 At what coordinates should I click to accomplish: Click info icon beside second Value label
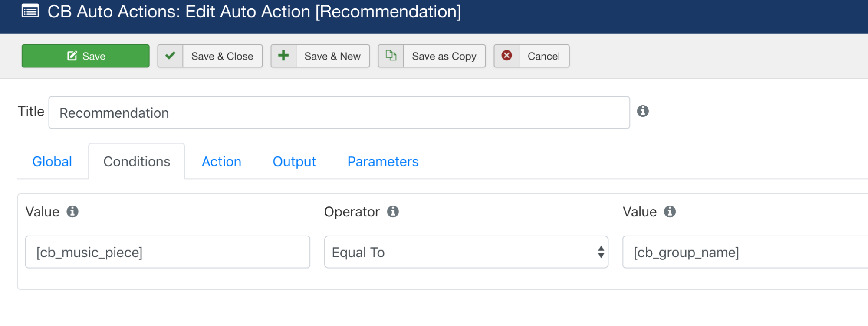(670, 212)
